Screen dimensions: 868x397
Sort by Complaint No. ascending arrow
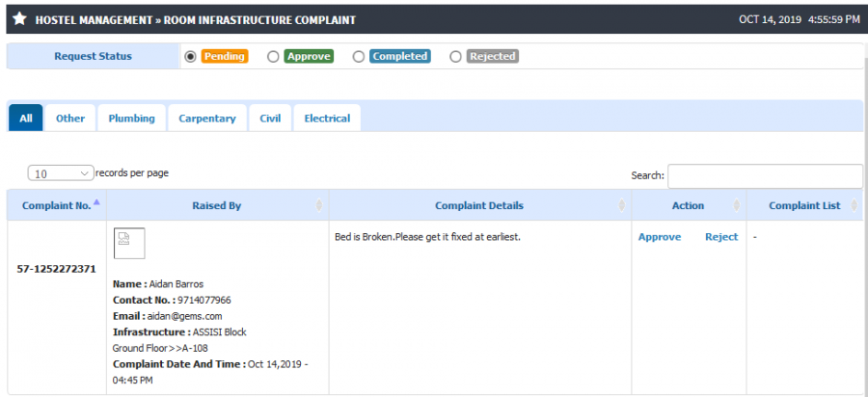96,203
